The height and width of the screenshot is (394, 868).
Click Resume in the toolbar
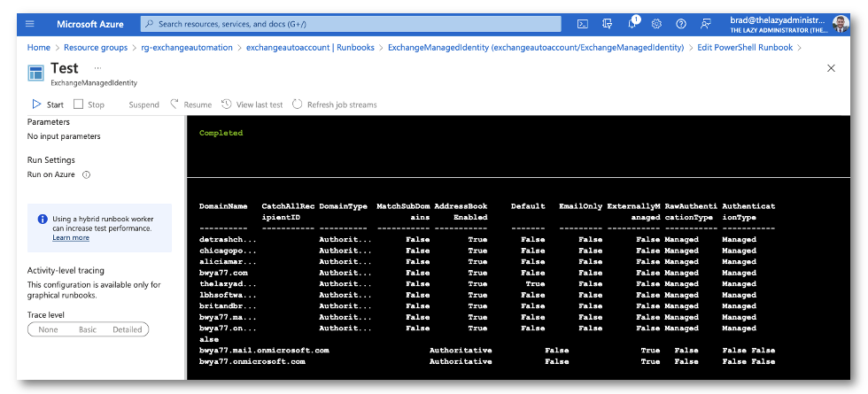click(191, 104)
